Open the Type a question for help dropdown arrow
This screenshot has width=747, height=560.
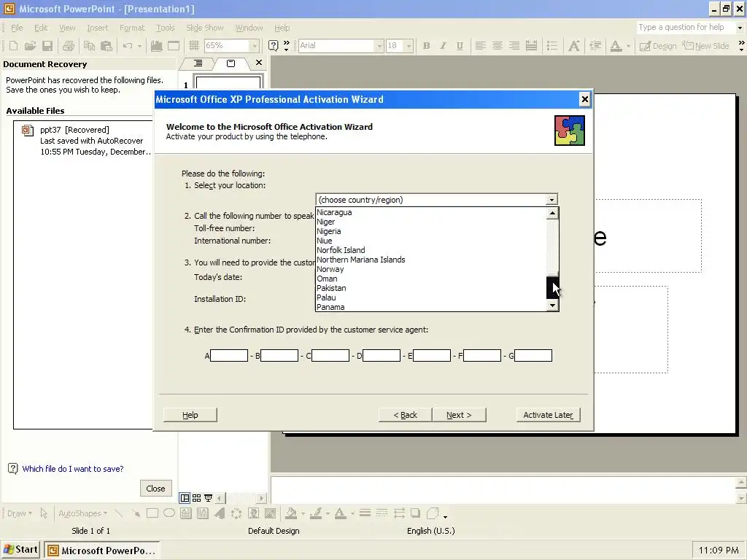tap(740, 28)
